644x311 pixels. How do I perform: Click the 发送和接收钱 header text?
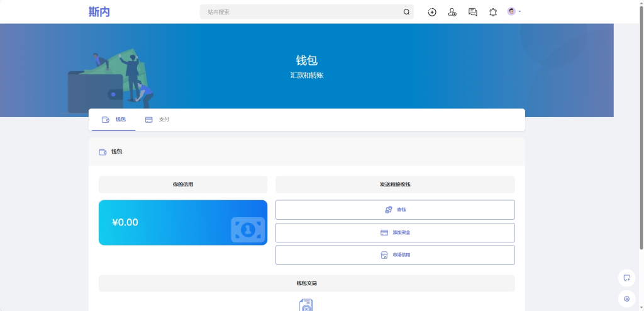pyautogui.click(x=395, y=184)
